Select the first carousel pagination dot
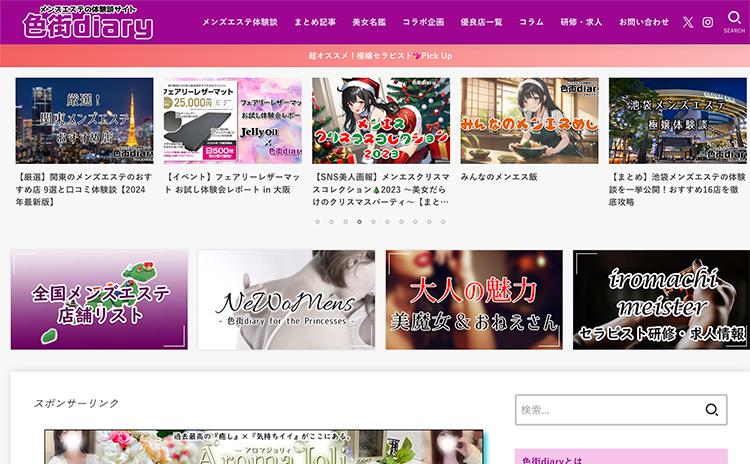Screen dimensions: 750x464 point(317,222)
